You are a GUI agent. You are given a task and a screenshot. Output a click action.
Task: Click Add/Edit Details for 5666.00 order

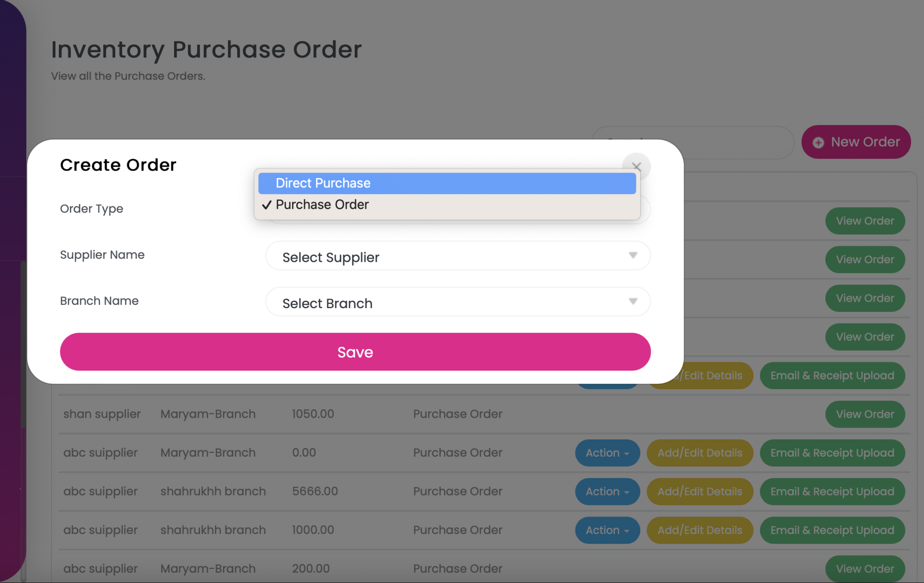click(x=699, y=491)
